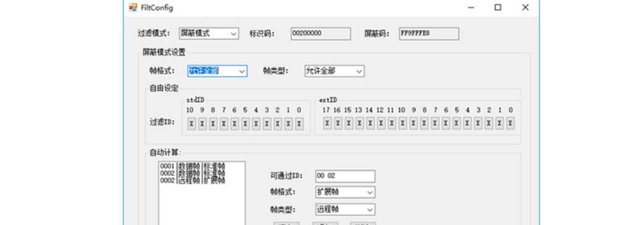
Task: Toggle extID bit 17 filter box
Action: tap(327, 124)
